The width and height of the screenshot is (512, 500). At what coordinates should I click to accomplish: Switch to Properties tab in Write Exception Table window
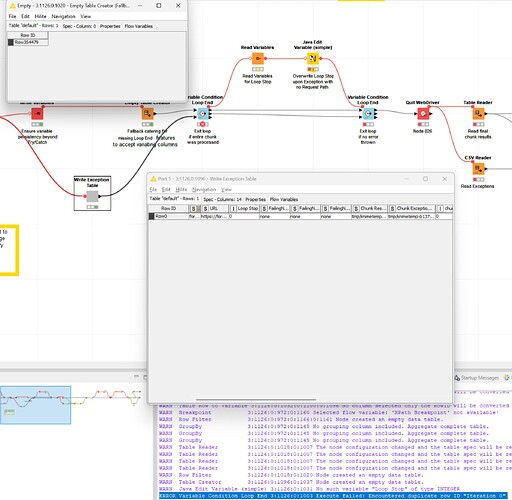coord(255,199)
